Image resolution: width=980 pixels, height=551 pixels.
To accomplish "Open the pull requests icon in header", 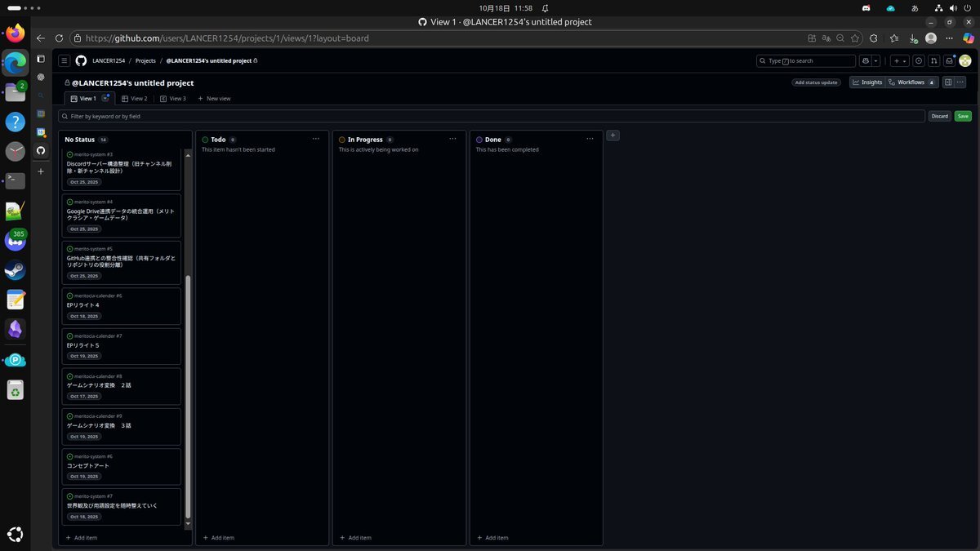I will [x=933, y=60].
